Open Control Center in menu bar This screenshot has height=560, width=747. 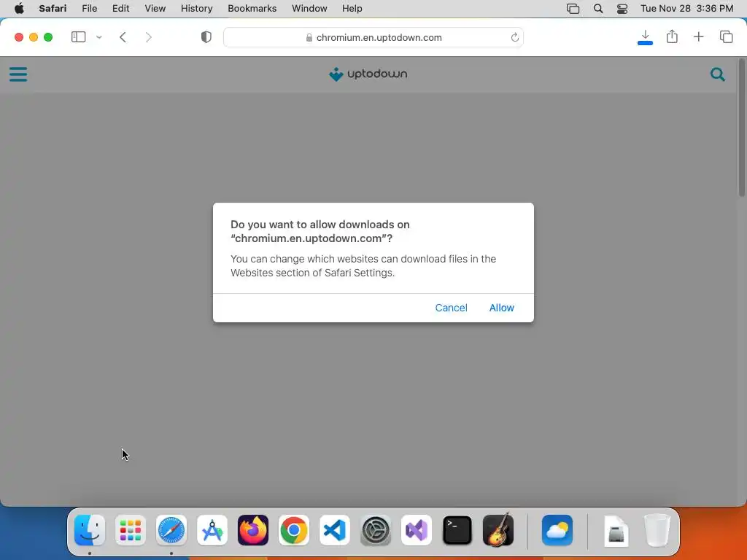pyautogui.click(x=622, y=9)
